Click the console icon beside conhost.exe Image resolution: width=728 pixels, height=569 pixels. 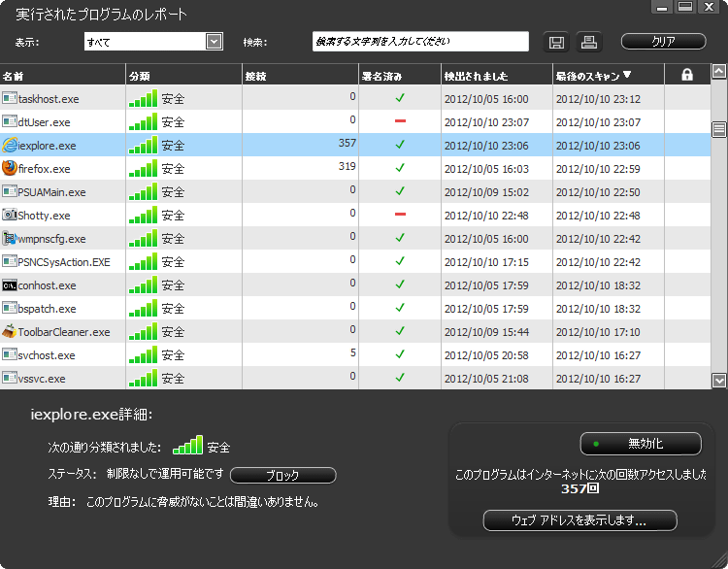click(x=10, y=285)
